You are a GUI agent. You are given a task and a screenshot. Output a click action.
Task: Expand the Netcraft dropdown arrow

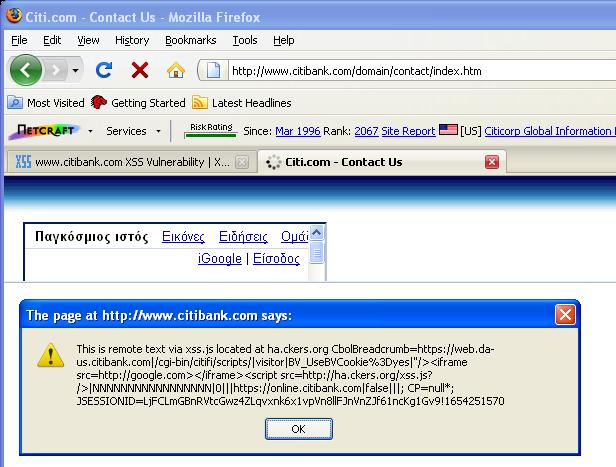(90, 131)
